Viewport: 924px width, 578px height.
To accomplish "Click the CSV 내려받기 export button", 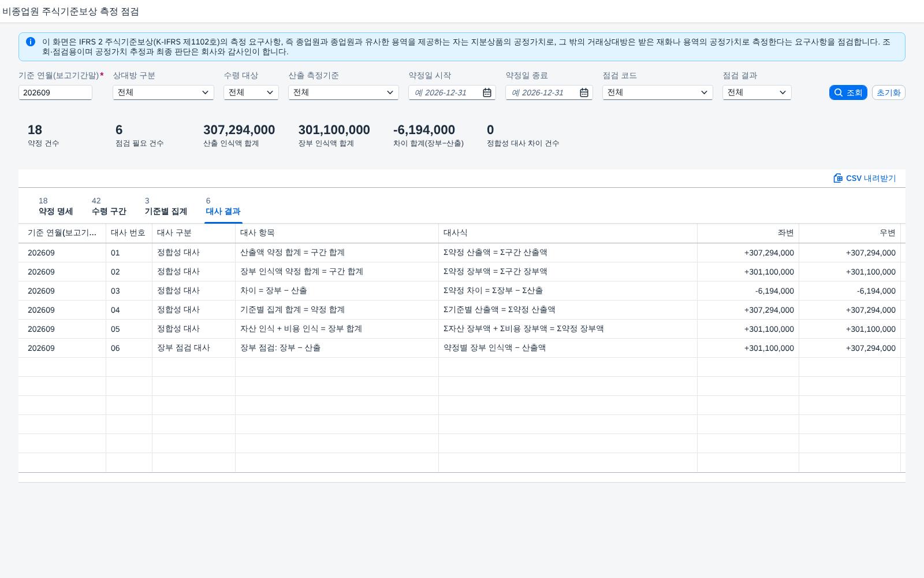I will pyautogui.click(x=865, y=178).
